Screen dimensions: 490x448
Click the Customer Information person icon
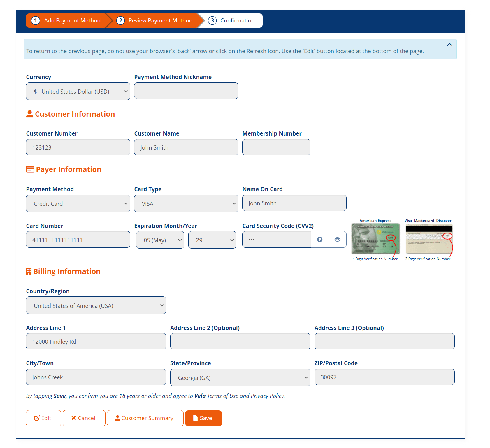pyautogui.click(x=30, y=114)
